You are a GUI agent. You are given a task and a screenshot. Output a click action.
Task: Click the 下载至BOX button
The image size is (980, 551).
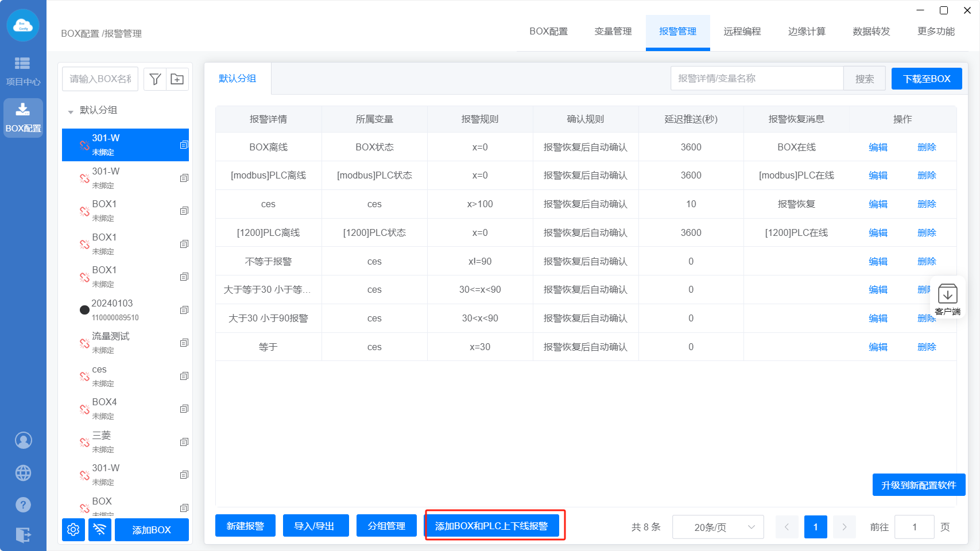926,79
